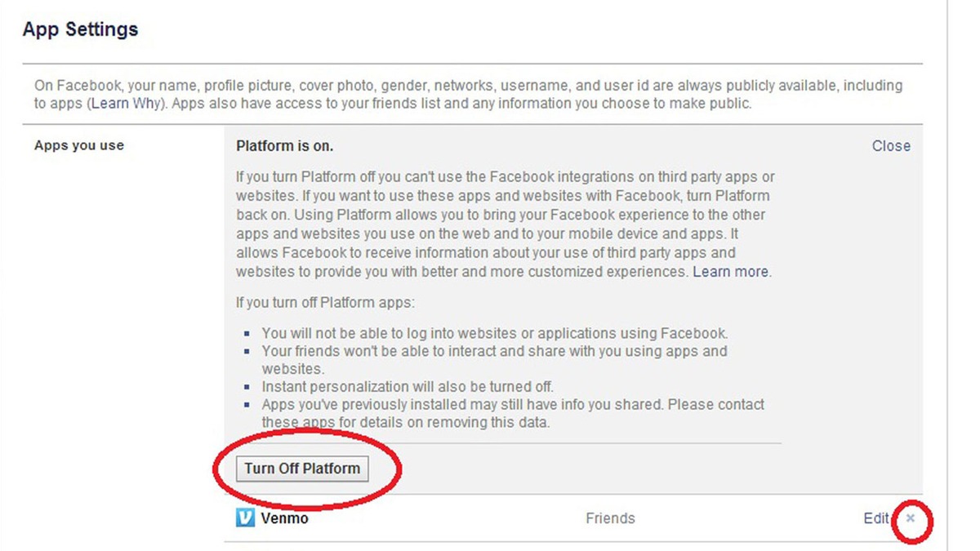
Task: Select the Apps you use section label
Action: coord(79,146)
